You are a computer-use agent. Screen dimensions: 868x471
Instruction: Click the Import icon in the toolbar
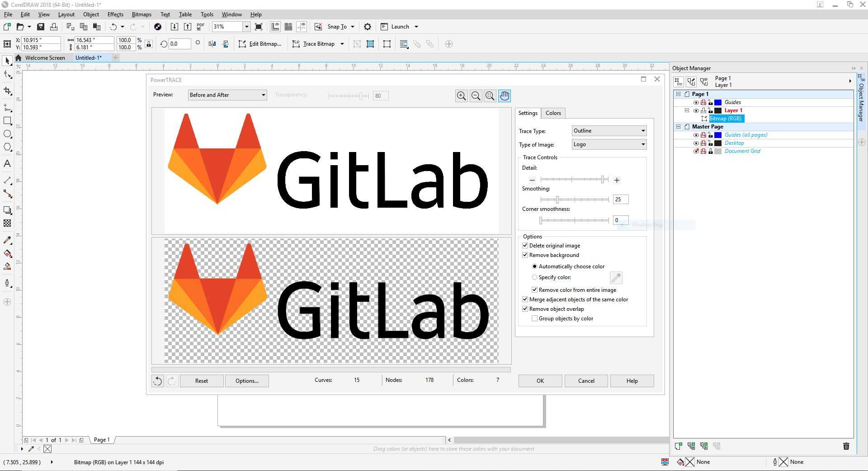[x=175, y=27]
